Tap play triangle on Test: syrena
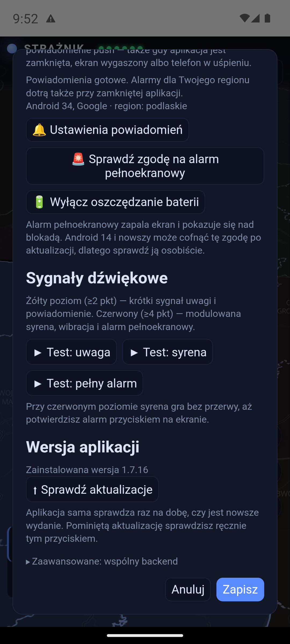The image size is (290, 644). [x=134, y=353]
